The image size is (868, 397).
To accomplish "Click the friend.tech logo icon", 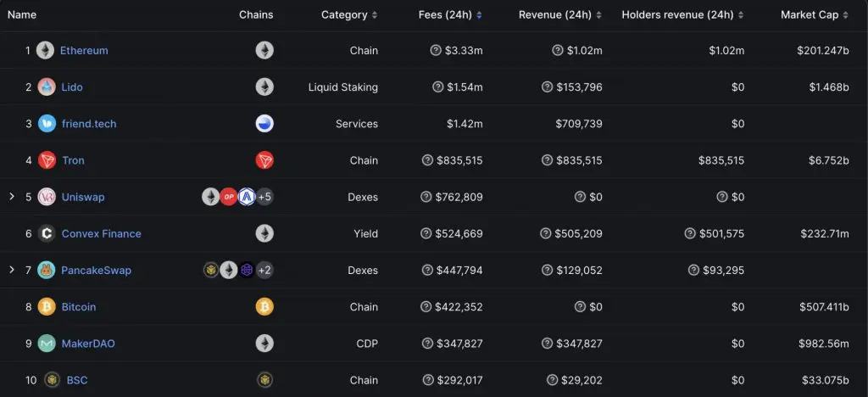I will click(x=47, y=124).
